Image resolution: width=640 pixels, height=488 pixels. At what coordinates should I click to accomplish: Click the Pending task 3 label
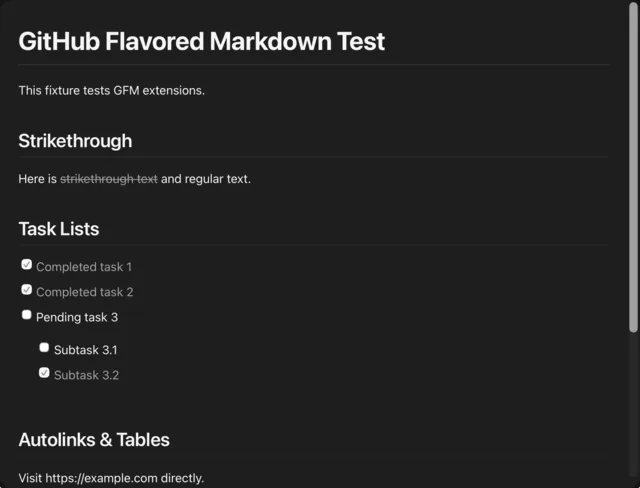(77, 317)
